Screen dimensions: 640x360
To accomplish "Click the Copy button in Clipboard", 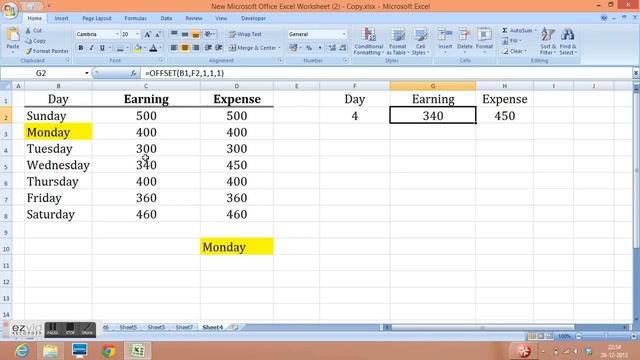I will 35,41.
